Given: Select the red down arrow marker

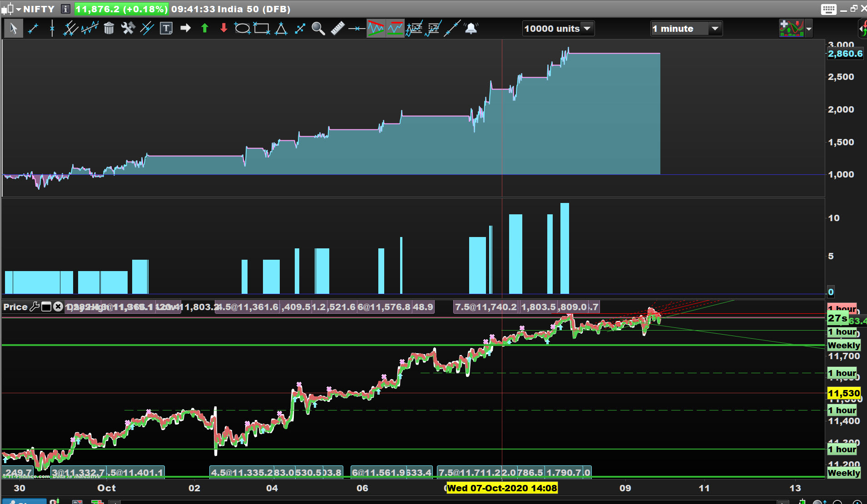Looking at the screenshot, I should [x=224, y=29].
